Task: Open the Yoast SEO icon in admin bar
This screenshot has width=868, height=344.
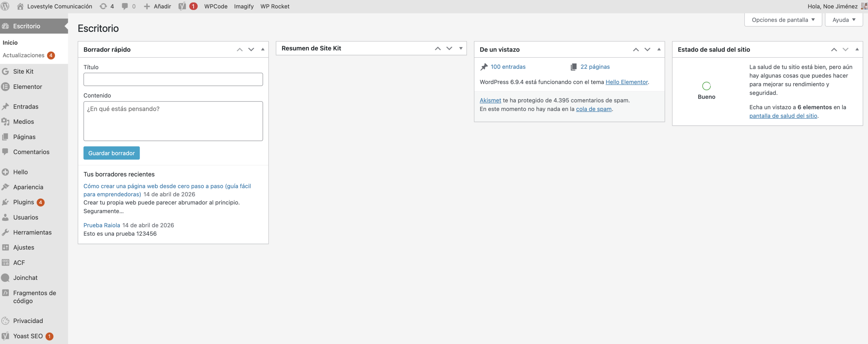Action: coord(182,6)
